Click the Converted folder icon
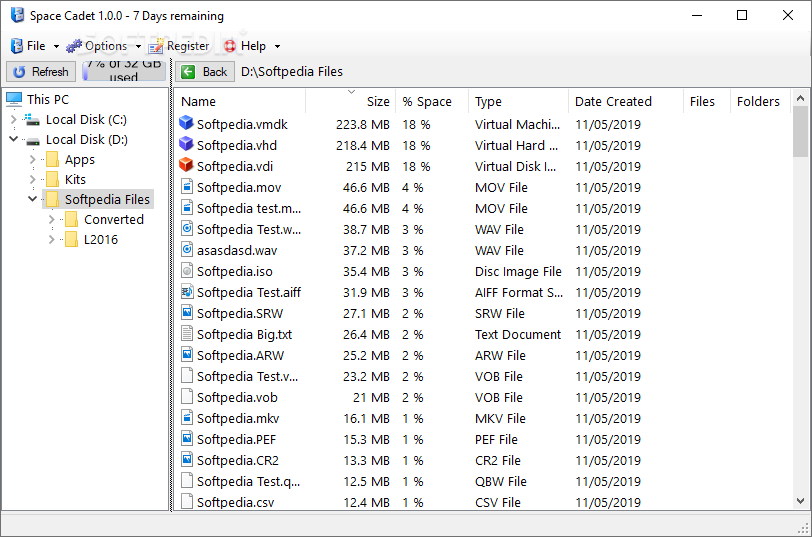812x537 pixels. [71, 220]
